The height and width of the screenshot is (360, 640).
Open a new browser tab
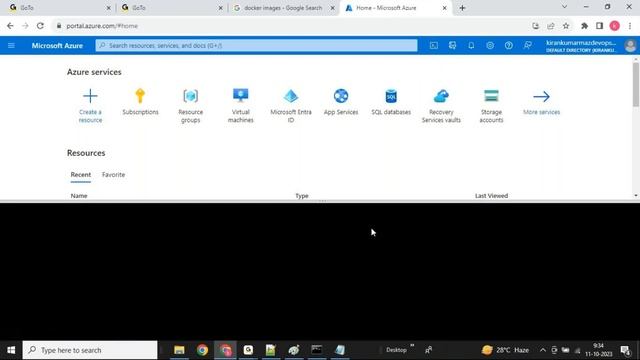tap(462, 8)
